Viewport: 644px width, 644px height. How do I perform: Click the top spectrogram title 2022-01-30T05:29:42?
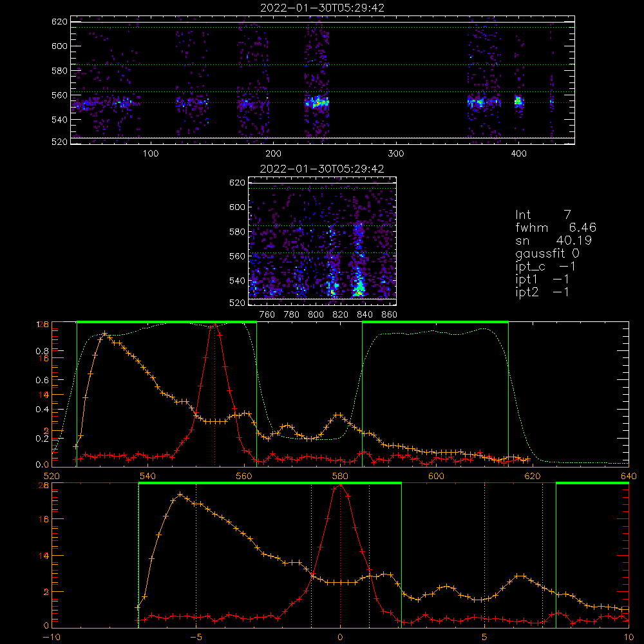(x=323, y=8)
